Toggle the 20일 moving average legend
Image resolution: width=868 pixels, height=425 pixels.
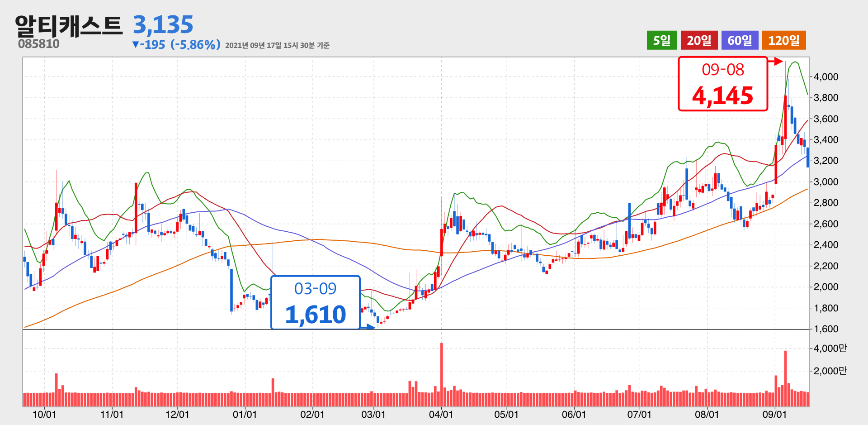[x=699, y=40]
